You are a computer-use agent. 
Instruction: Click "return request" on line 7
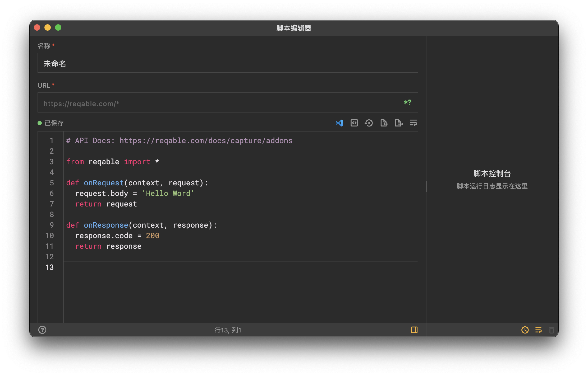(x=106, y=204)
